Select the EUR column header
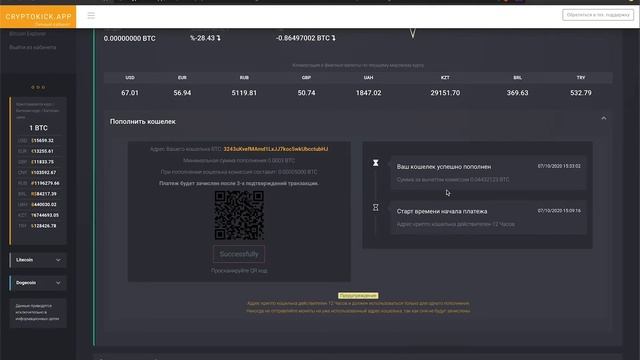The image size is (640, 360). [x=182, y=78]
